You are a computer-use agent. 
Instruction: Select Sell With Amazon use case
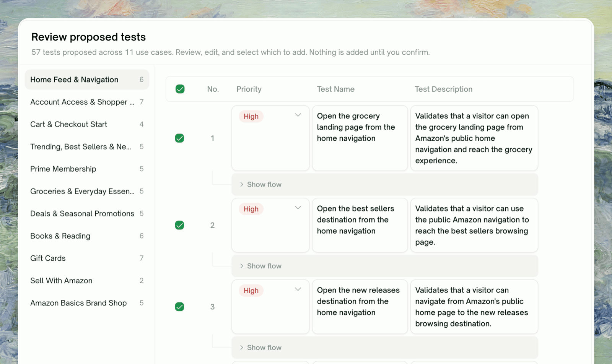[x=87, y=281]
